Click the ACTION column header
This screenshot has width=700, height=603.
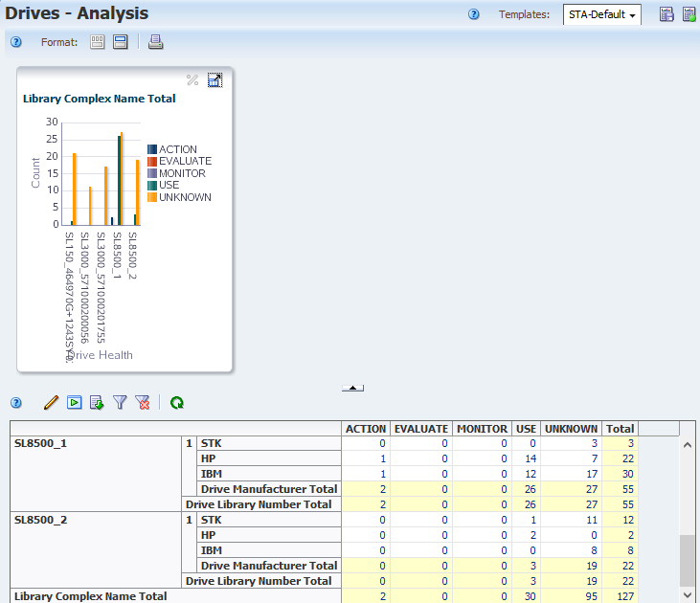tap(365, 429)
